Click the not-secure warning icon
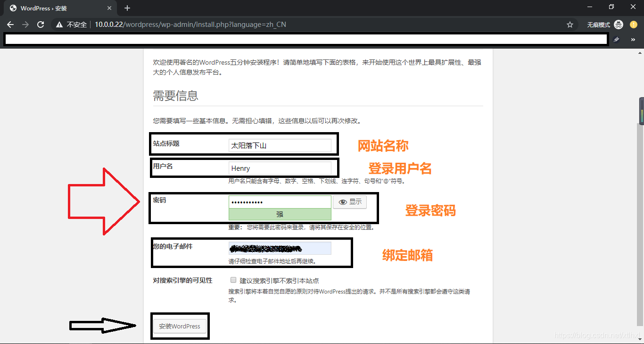Screen dimensions: 644x344 [59, 25]
